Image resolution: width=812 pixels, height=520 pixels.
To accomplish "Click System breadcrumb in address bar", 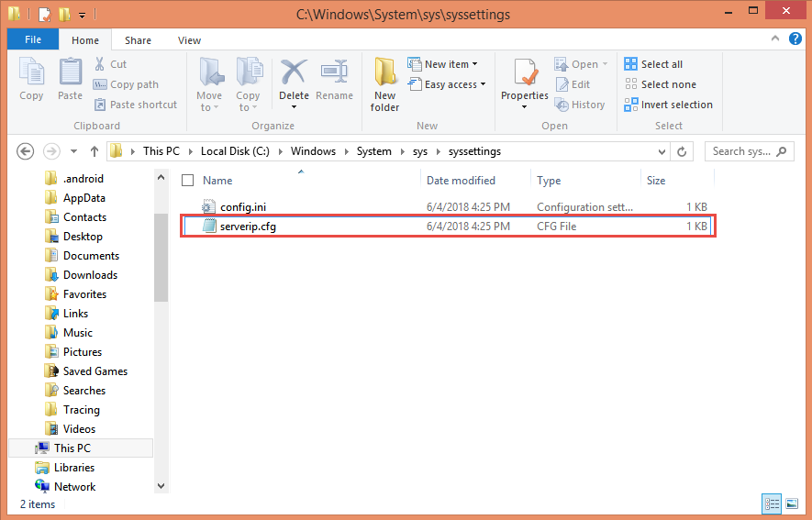I will pyautogui.click(x=374, y=151).
